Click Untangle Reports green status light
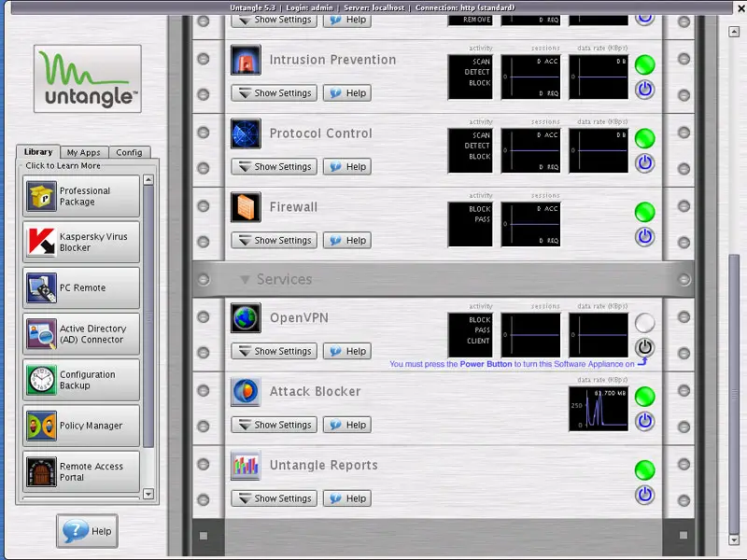This screenshot has width=747, height=560. [644, 470]
